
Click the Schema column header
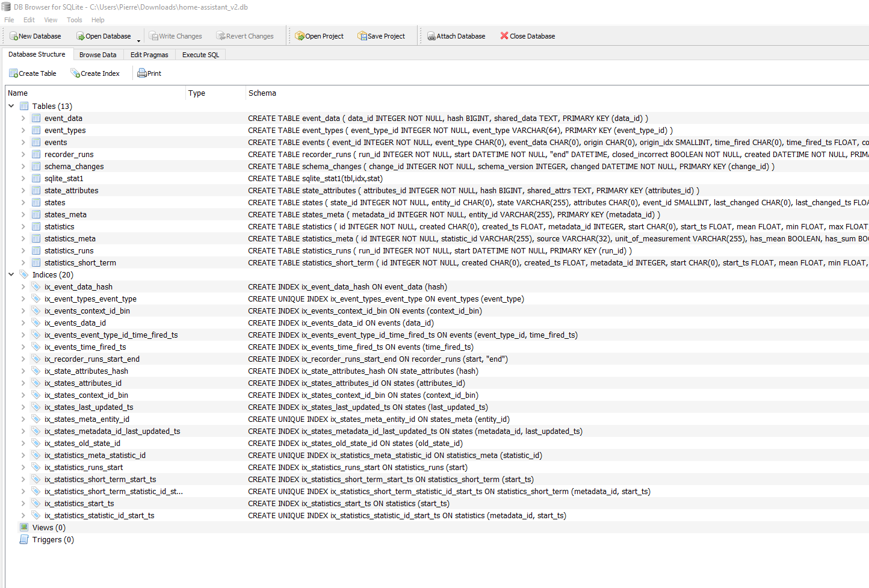(557, 93)
